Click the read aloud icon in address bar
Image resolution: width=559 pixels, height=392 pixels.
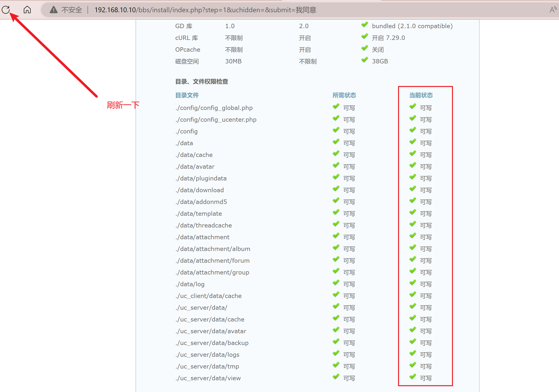[553, 10]
